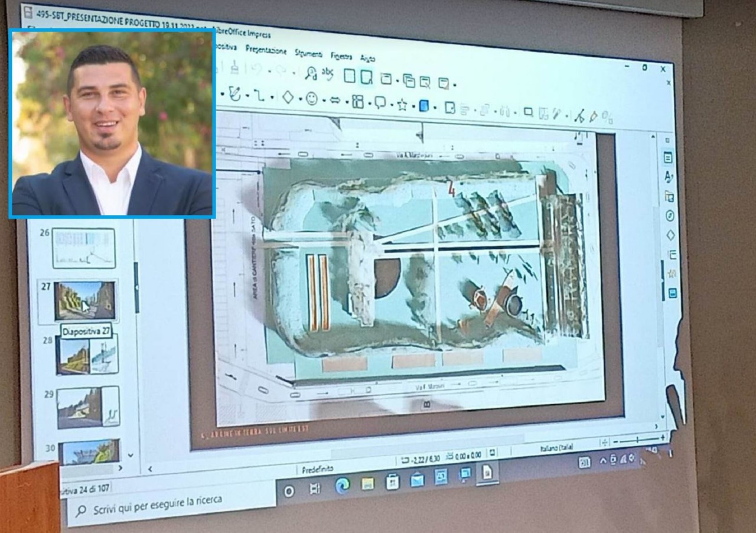Expand the system tray hidden icons chevron
The width and height of the screenshot is (756, 533).
pyautogui.click(x=604, y=460)
